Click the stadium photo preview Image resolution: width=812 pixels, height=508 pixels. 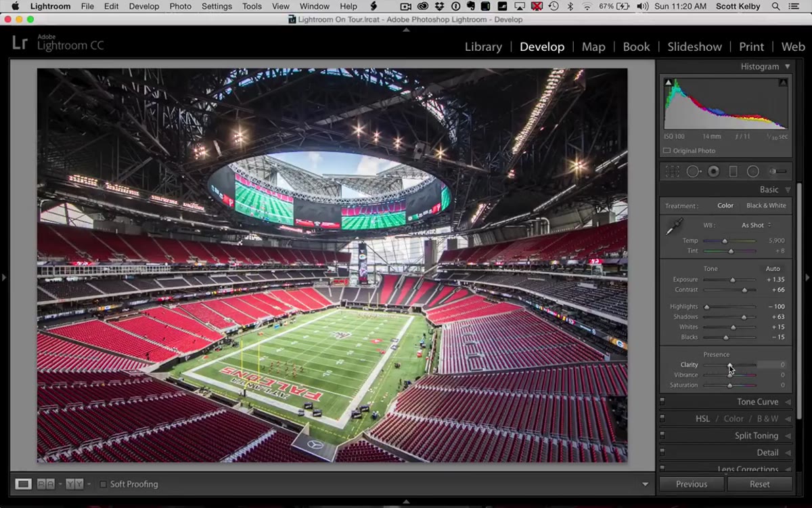332,266
